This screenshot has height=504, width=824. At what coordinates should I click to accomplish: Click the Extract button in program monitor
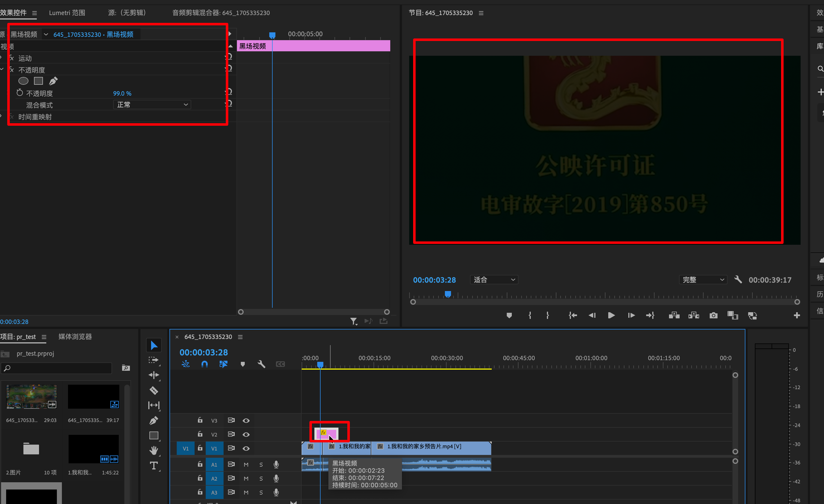point(694,315)
